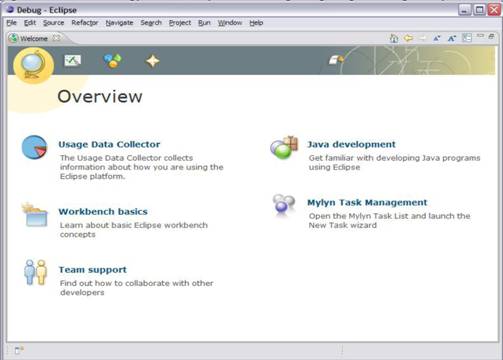The width and height of the screenshot is (503, 360).
Task: Maximize the Welcome view
Action: click(491, 36)
